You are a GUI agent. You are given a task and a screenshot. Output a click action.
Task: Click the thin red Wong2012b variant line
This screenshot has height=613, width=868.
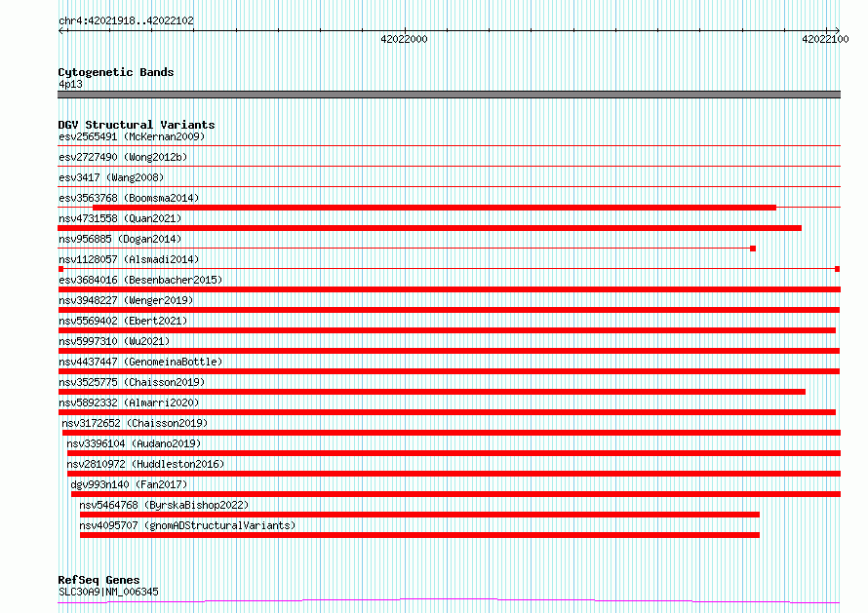pos(449,166)
